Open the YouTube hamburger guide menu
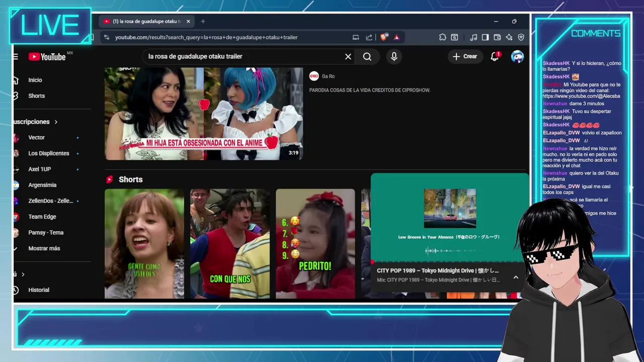This screenshot has height=362, width=644. pos(16,57)
